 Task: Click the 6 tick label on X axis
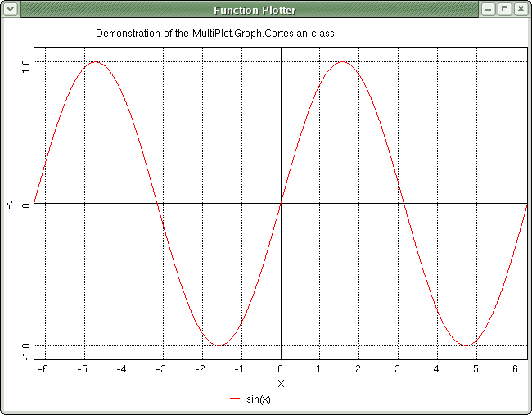(515, 369)
